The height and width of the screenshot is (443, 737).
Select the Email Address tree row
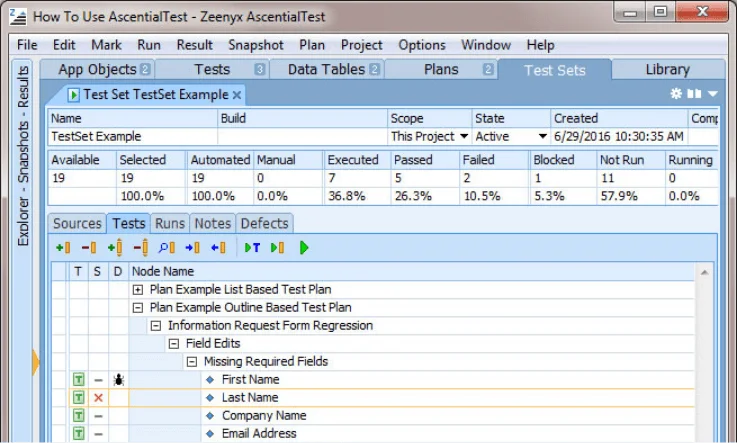pos(382,433)
